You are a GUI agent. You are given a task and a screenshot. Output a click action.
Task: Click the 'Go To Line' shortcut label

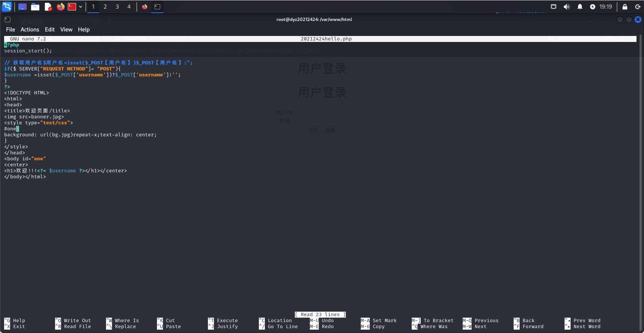283,327
